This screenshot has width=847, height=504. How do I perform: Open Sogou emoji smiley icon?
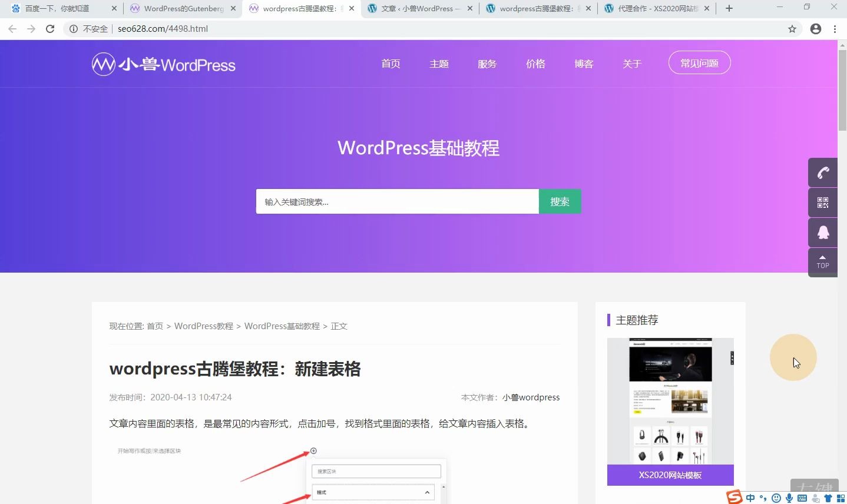point(776,498)
